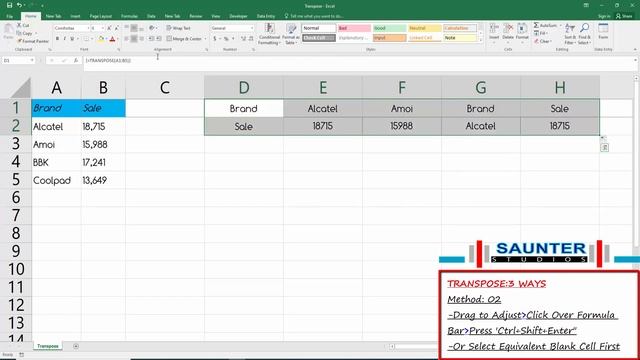Viewport: 640px width, 360px height.
Task: Open the borders tool
Action: click(86, 39)
